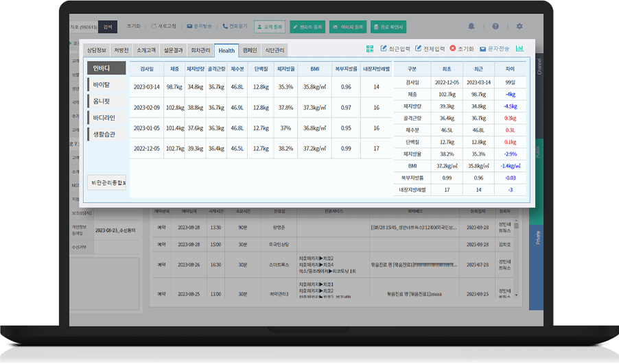Open the notification bell in top bar
This screenshot has height=364, width=619.
click(x=471, y=26)
